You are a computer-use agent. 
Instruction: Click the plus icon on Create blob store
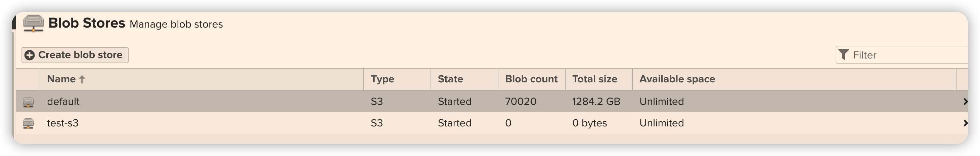tap(30, 55)
